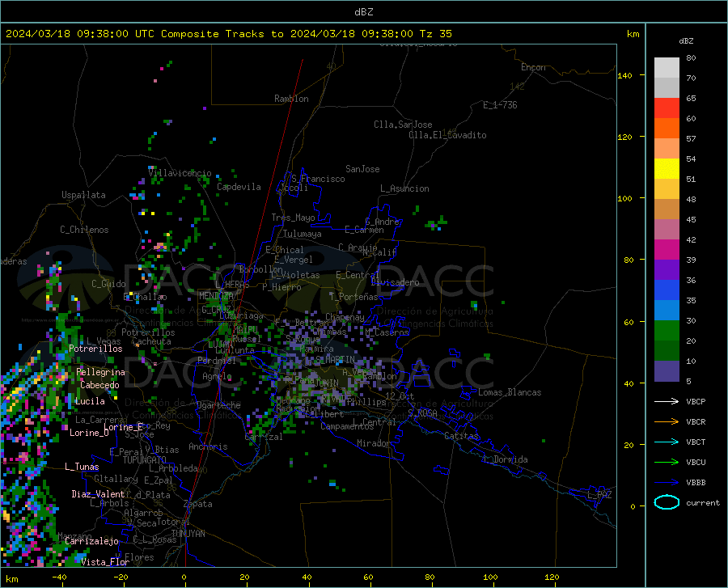The width and height of the screenshot is (728, 588).
Task: Click the 'Tulumaya' place label
Action: point(302,234)
